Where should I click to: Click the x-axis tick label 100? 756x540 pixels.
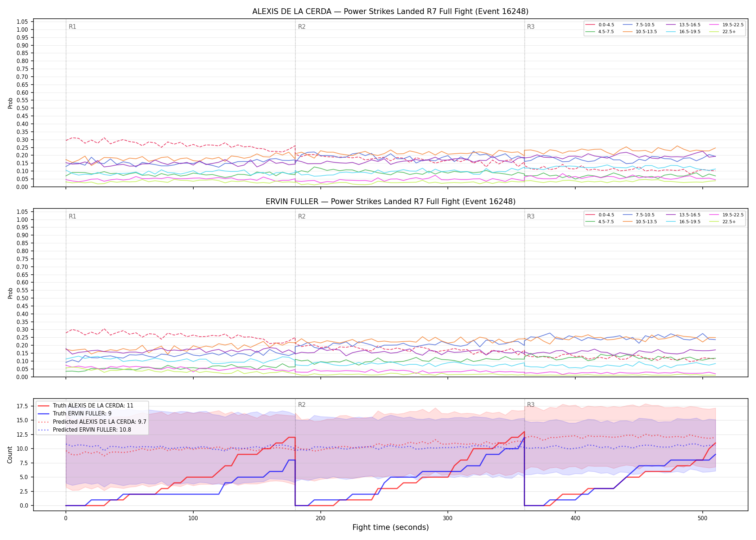tap(193, 518)
